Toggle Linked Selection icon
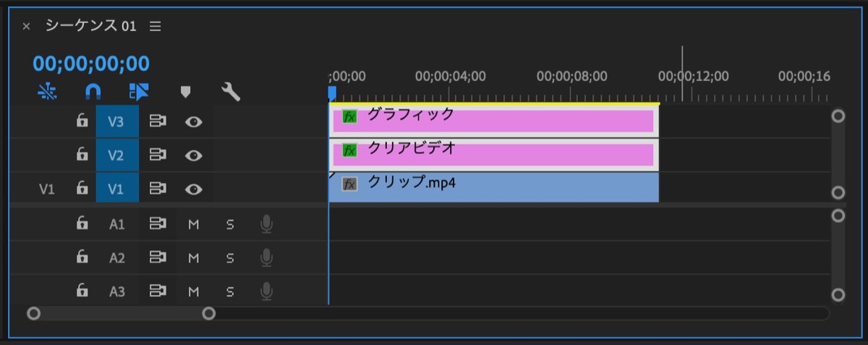The image size is (868, 345). point(138,91)
